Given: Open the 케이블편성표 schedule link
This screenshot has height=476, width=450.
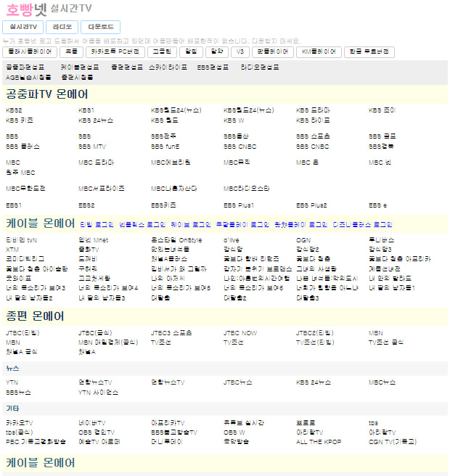Looking at the screenshot, I should coord(80,67).
